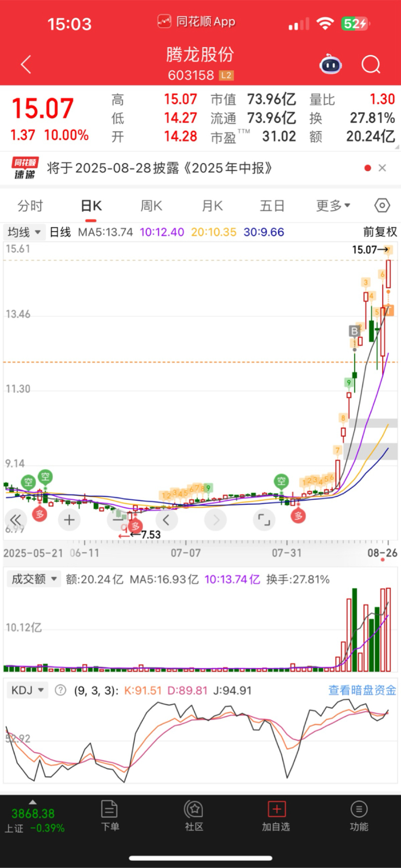This screenshot has height=868, width=401.
Task: Tap 上证 3868.38 index value
Action: coord(33,813)
